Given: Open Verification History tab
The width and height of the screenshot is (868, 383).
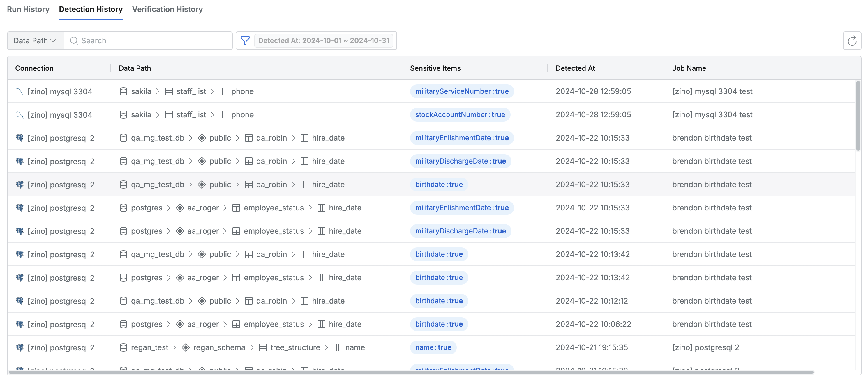Looking at the screenshot, I should coord(167,9).
